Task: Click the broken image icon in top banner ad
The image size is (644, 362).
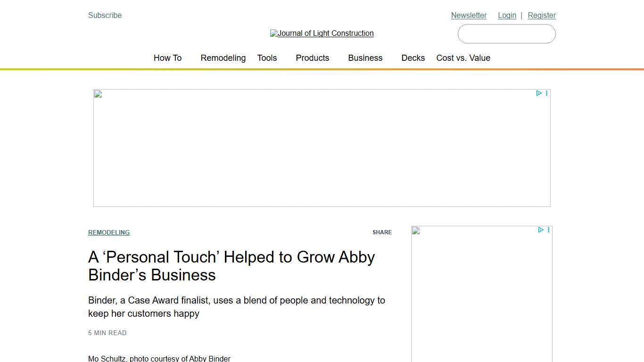Action: 97,94
